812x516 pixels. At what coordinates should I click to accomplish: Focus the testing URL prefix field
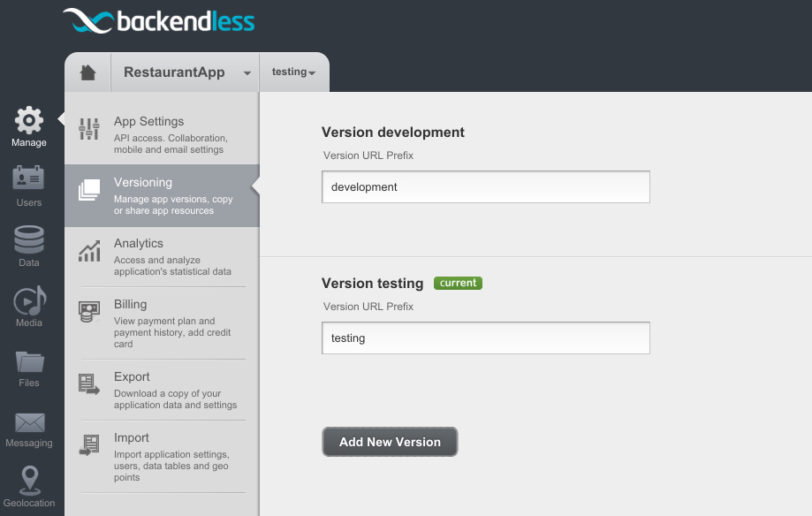[486, 338]
